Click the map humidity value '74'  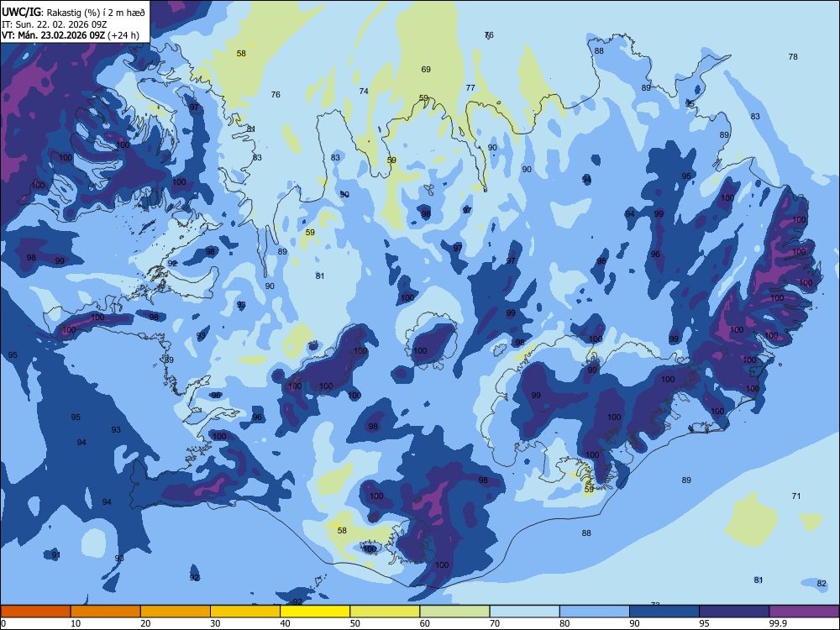click(x=364, y=91)
